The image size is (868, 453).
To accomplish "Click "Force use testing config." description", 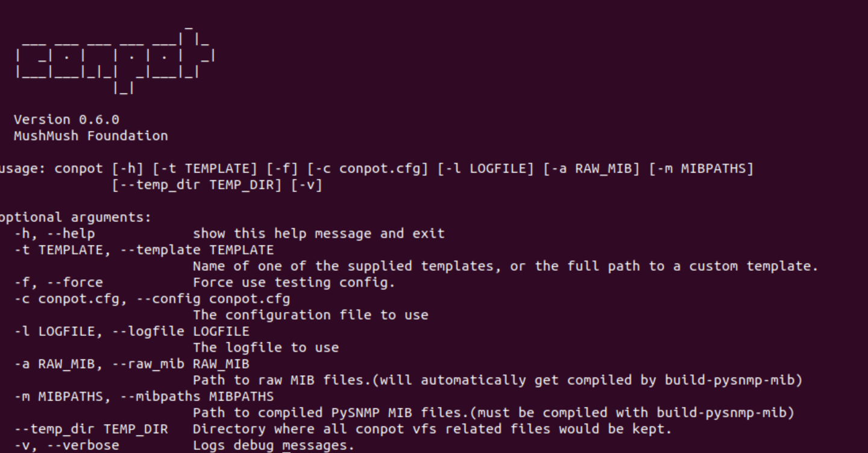I will pyautogui.click(x=294, y=282).
